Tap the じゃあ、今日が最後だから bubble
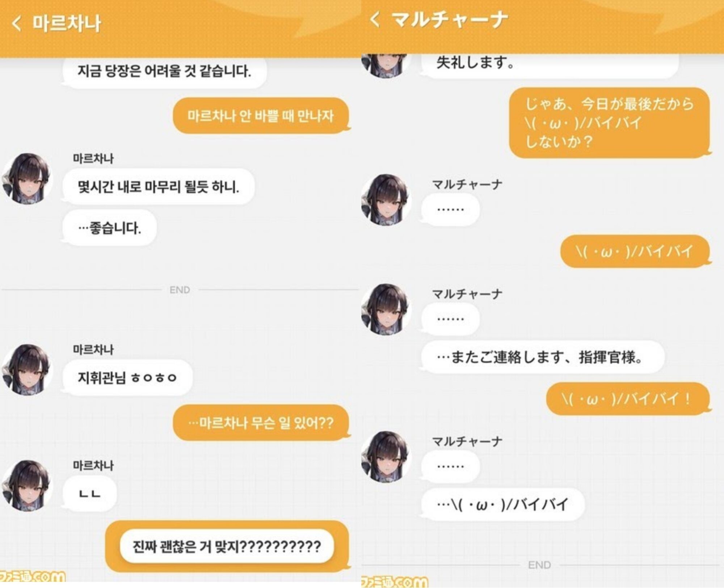Screen dimensions: 724x588 click(609, 123)
